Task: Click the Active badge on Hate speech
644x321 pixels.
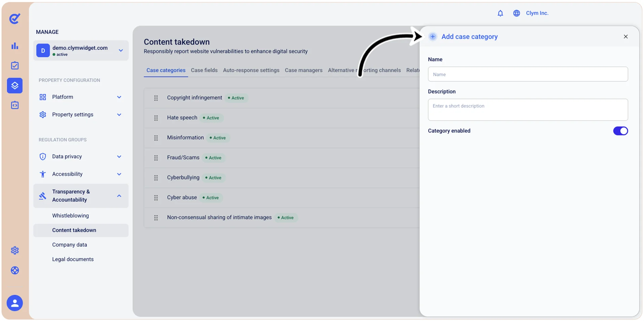Action: click(211, 118)
